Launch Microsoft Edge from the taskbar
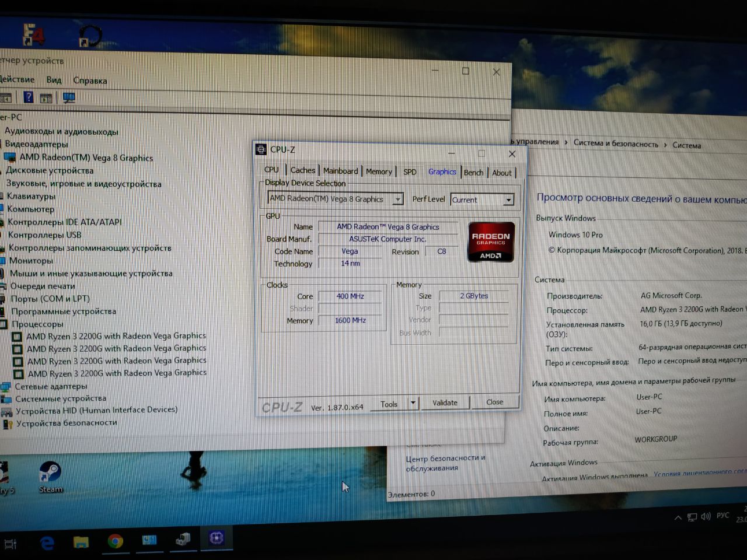 [47, 542]
